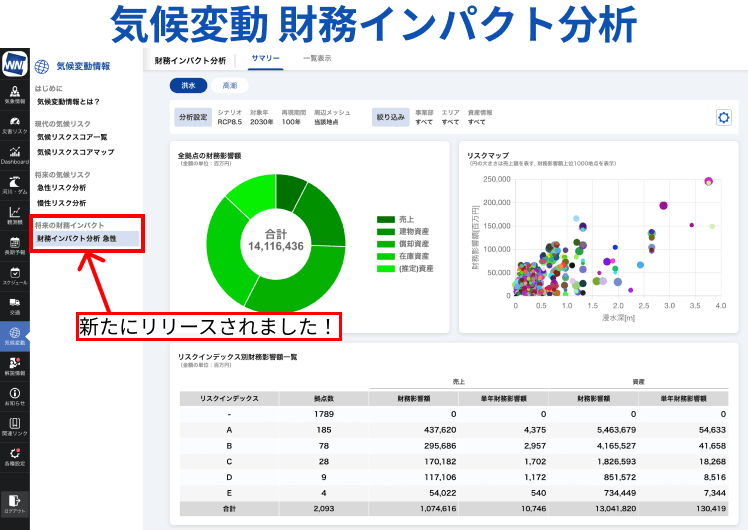Viewport: 748px width, 530px height.
Task: Click the 建物資産 legend color swatch
Action: [x=386, y=231]
